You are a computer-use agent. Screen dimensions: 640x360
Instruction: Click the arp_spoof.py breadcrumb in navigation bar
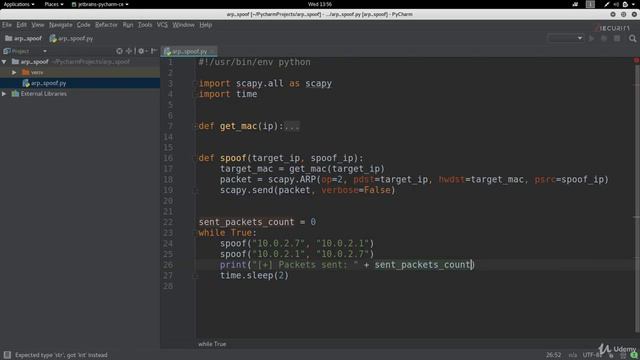click(x=71, y=38)
